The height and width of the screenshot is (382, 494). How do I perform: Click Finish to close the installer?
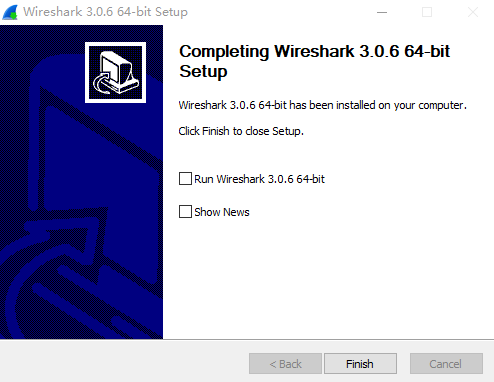tap(360, 364)
